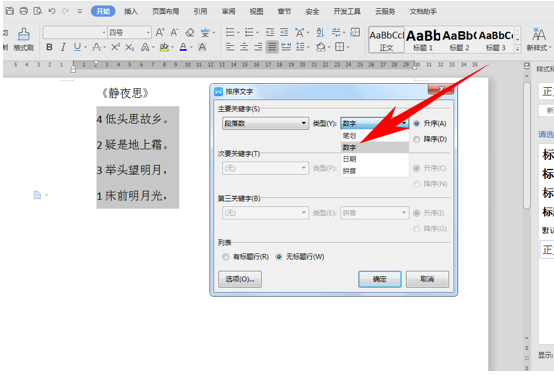Image resolution: width=554 pixels, height=375 pixels.
Task: Apply the 正文 style
Action: coord(386,40)
